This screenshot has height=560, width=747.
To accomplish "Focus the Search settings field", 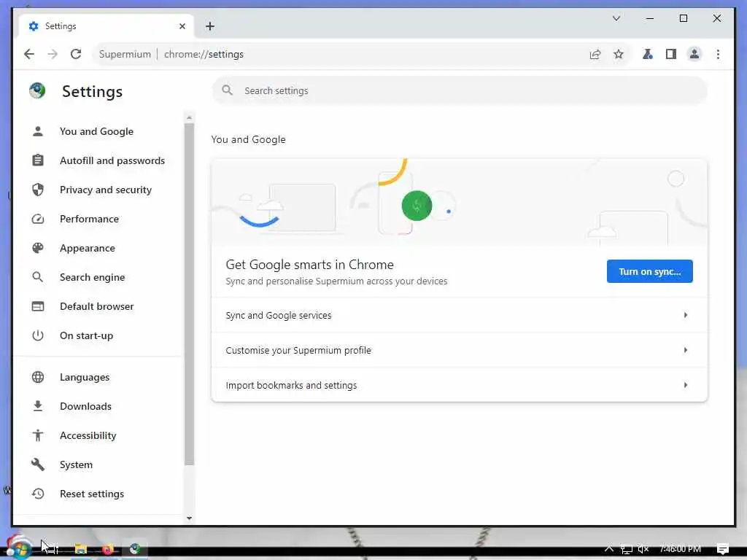I will tap(460, 90).
